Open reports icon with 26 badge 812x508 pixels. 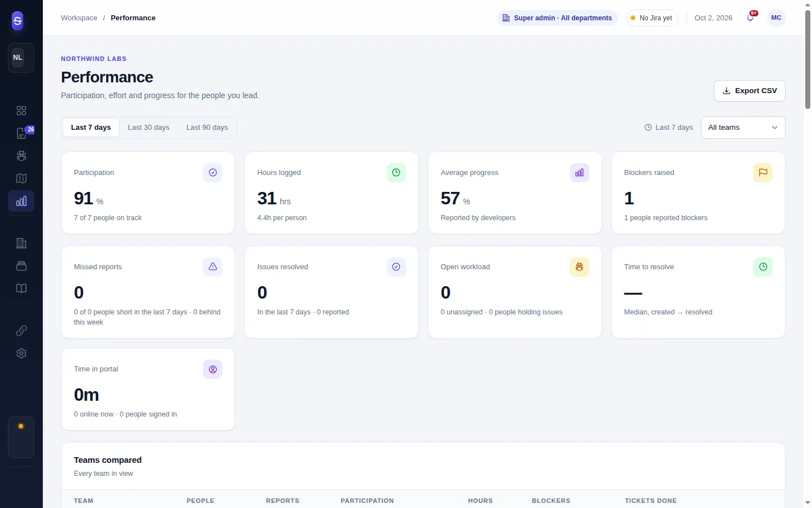[x=21, y=133]
